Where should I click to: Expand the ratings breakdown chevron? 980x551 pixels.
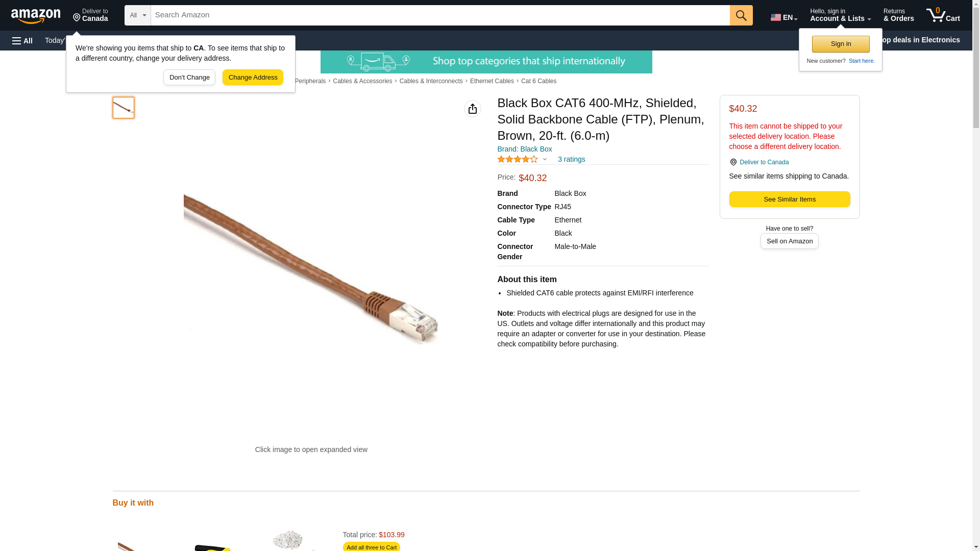(545, 159)
